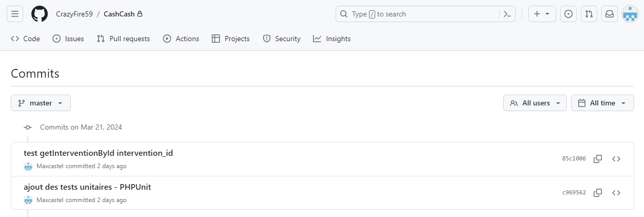This screenshot has width=644, height=217.
Task: Open the All users filter dropdown
Action: coord(535,103)
